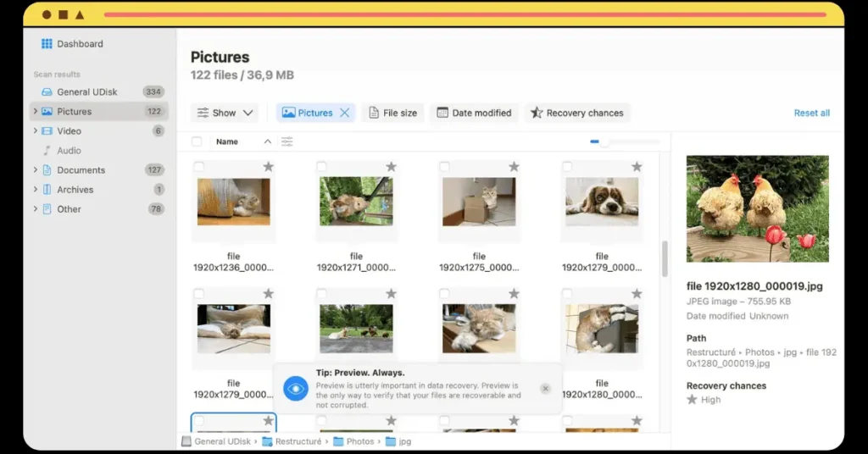The width and height of the screenshot is (868, 454).
Task: Dismiss the Preview tip with X
Action: [545, 389]
